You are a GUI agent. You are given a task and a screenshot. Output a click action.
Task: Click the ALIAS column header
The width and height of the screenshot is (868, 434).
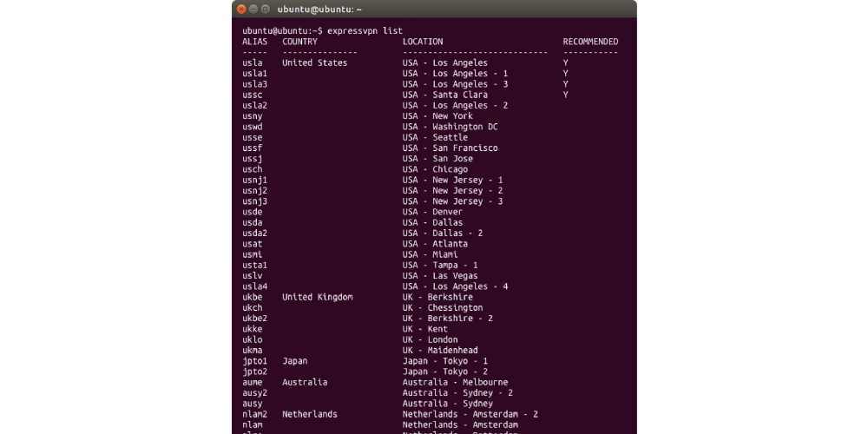(x=254, y=42)
